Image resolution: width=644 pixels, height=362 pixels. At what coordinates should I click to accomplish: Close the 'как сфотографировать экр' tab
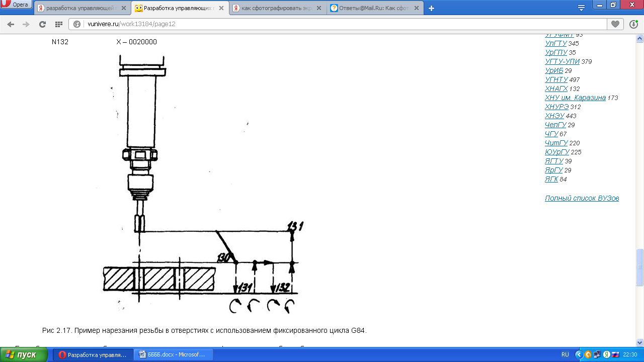coord(320,9)
